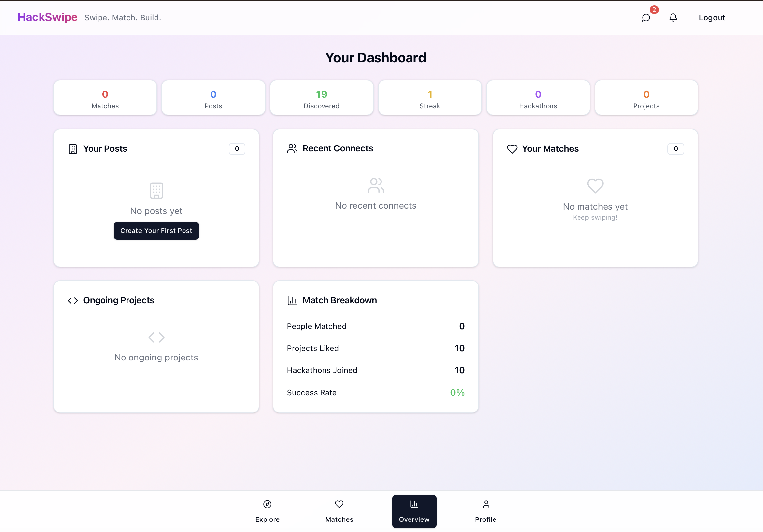The height and width of the screenshot is (532, 763).
Task: Click the Your Posts count badge
Action: 237,149
